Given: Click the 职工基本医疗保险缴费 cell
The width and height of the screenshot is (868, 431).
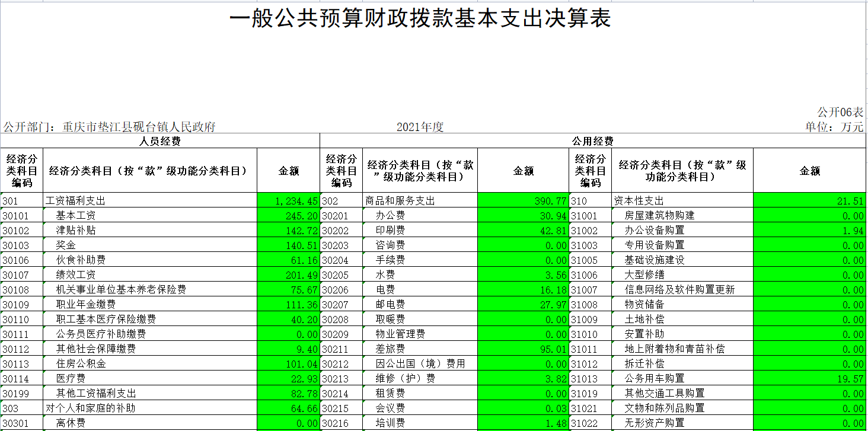Looking at the screenshot, I should click(150, 319).
